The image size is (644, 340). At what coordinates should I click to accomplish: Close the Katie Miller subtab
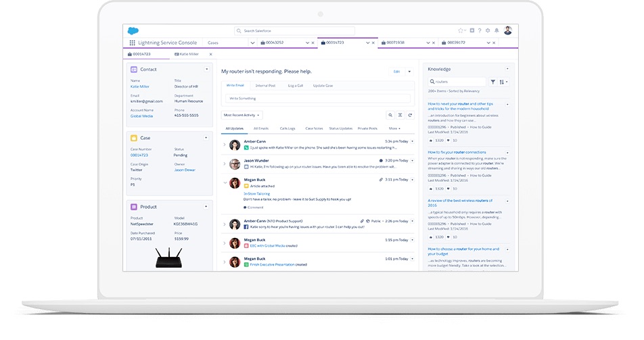point(210,54)
